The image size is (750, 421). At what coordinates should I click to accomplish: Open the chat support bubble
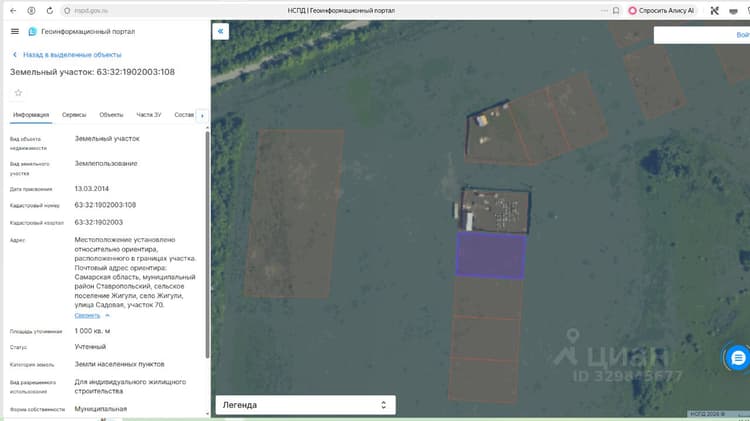[x=738, y=358]
